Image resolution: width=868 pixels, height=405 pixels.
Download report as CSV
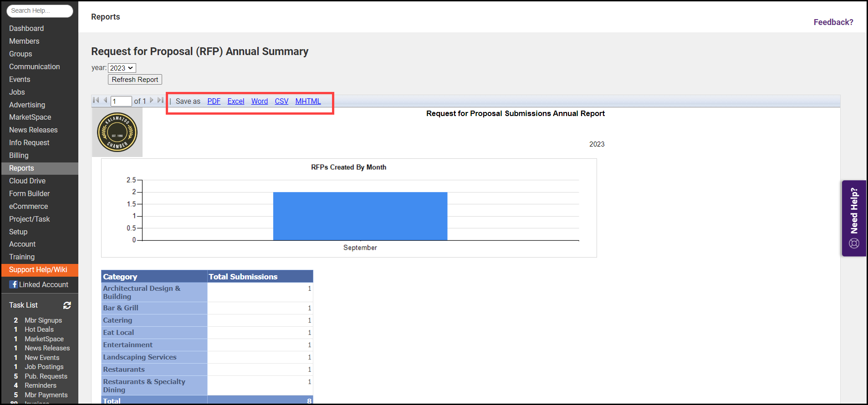point(281,101)
